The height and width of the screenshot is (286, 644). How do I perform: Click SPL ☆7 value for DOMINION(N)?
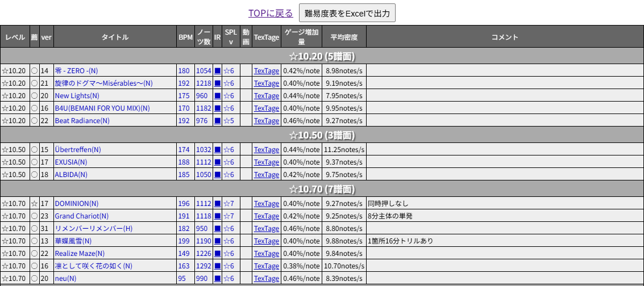pyautogui.click(x=228, y=203)
